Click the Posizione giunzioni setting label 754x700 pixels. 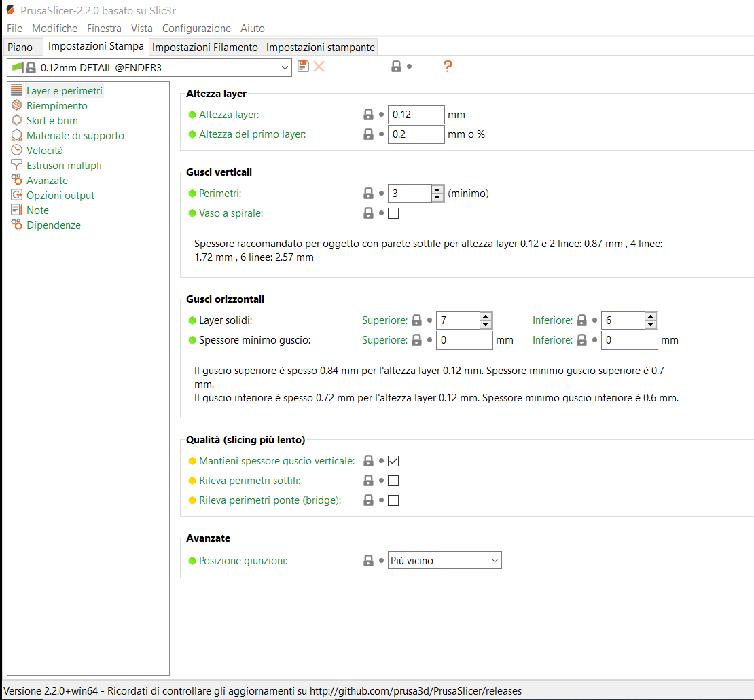coord(243,561)
